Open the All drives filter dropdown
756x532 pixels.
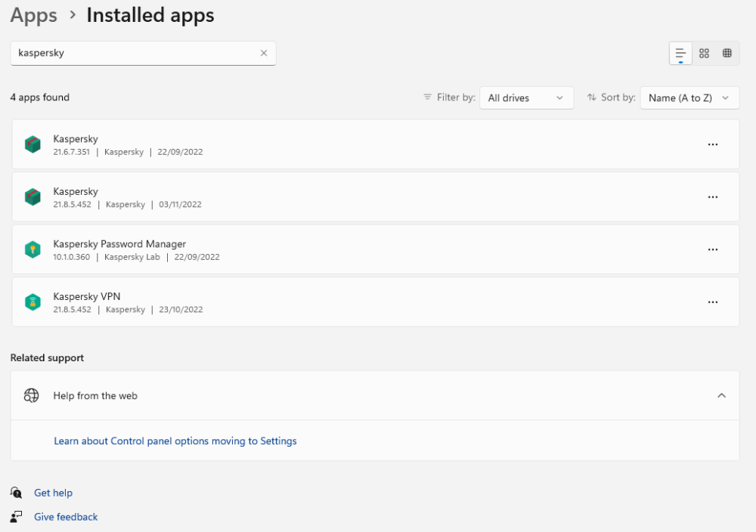point(526,97)
